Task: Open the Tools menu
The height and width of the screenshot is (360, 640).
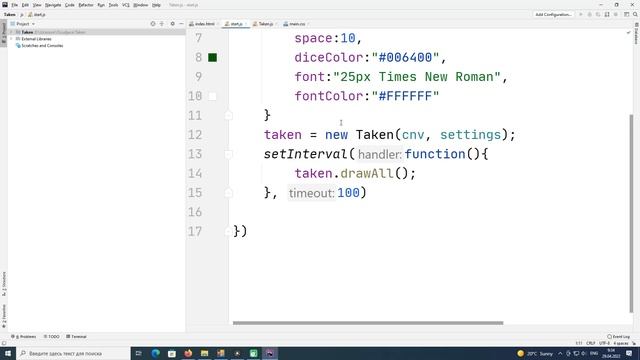Action: (x=113, y=5)
